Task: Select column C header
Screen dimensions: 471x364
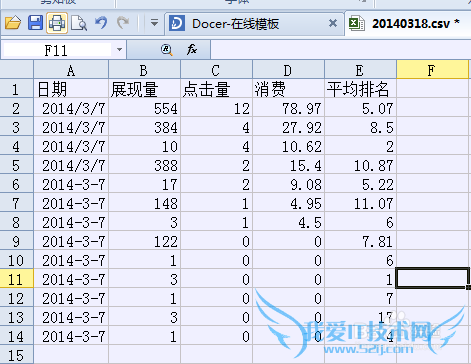Action: pyautogui.click(x=216, y=70)
